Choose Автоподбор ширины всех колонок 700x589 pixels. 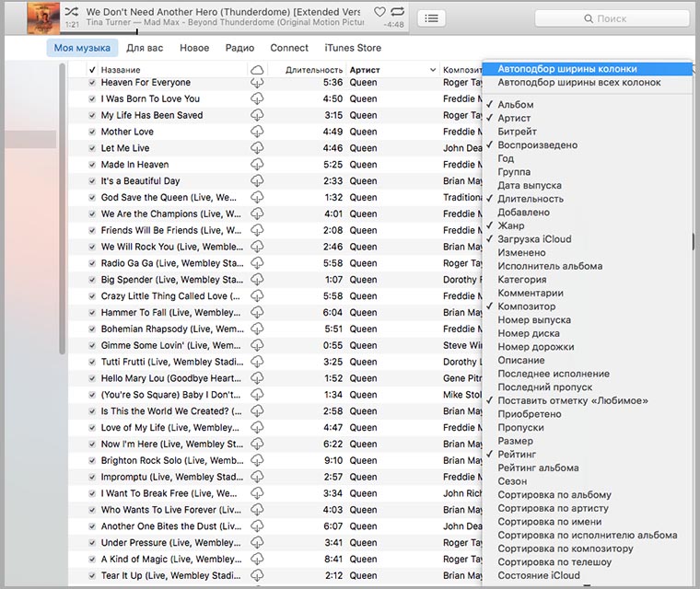coord(588,83)
